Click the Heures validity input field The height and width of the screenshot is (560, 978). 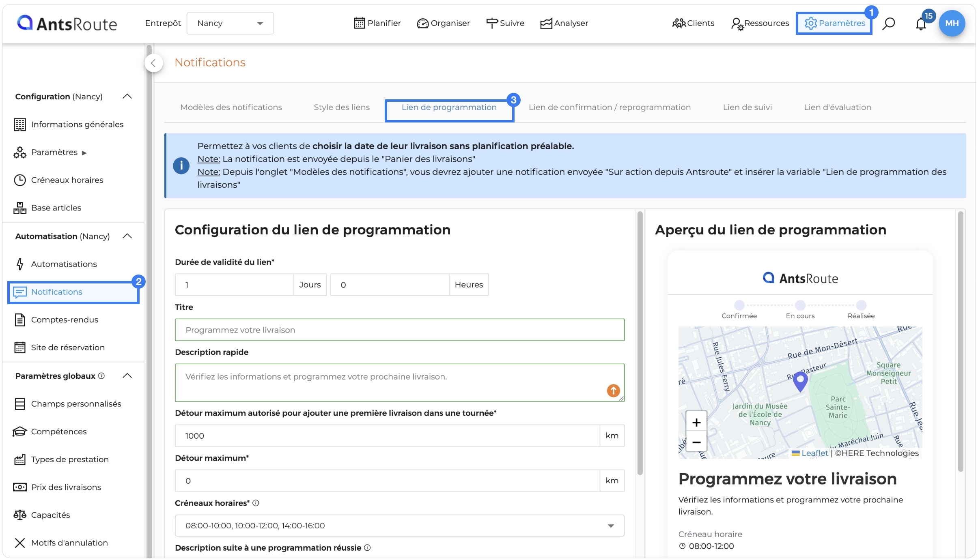tap(390, 285)
